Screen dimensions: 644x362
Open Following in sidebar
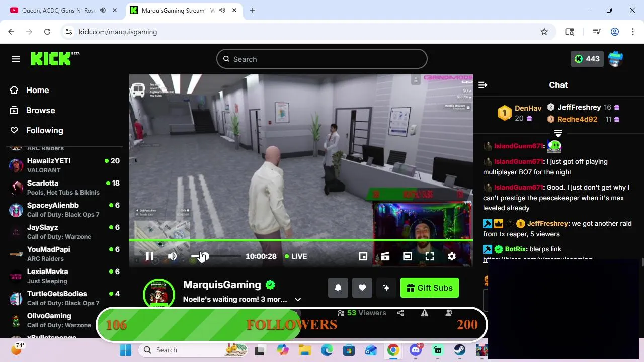click(x=37, y=130)
